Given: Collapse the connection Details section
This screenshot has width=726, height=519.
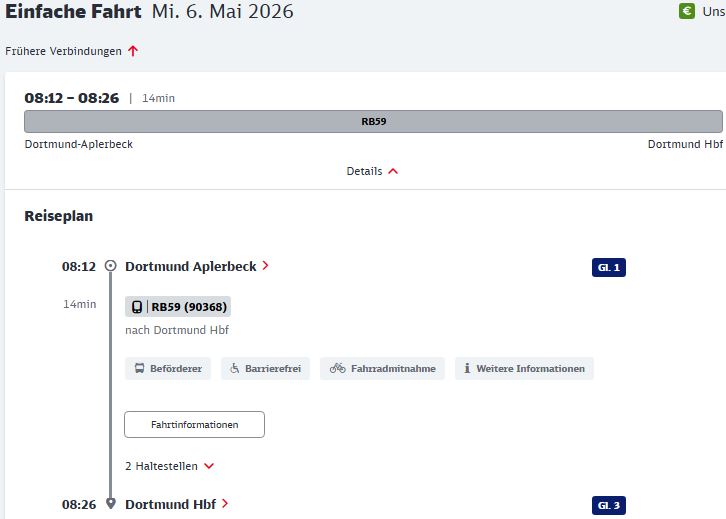Looking at the screenshot, I should (x=372, y=171).
